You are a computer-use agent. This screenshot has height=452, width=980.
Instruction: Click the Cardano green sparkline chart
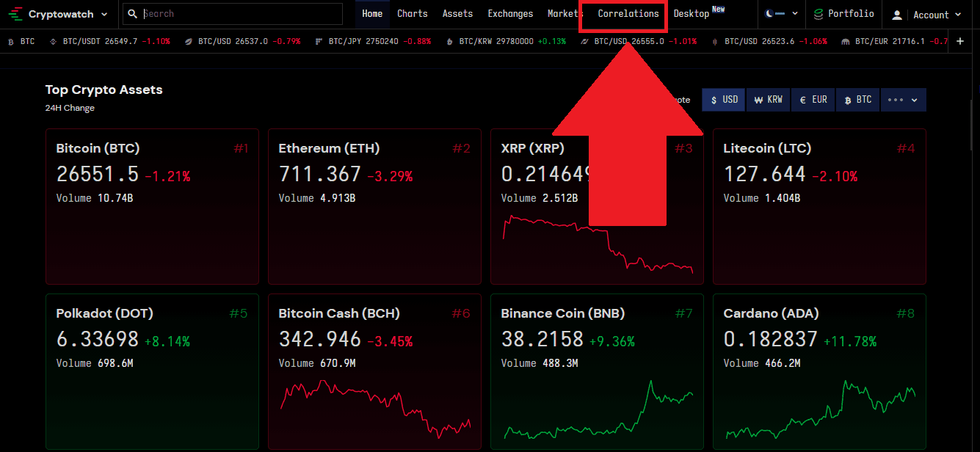coord(820,410)
